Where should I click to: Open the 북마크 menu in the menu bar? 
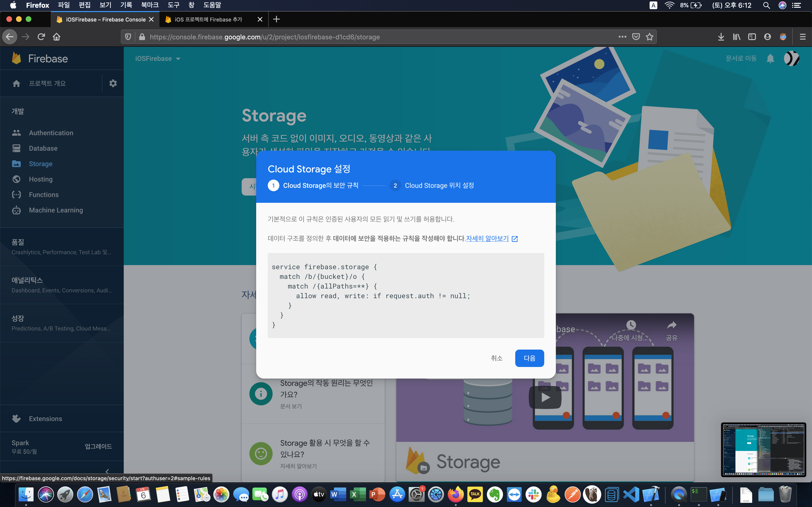tap(150, 5)
